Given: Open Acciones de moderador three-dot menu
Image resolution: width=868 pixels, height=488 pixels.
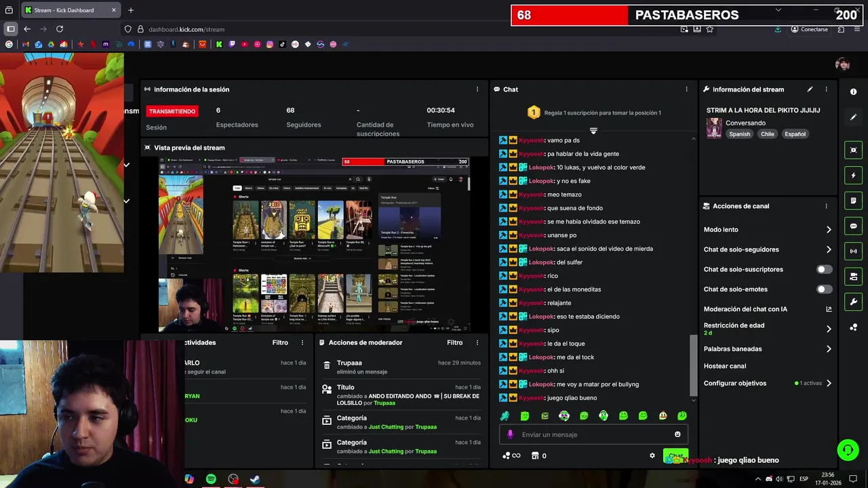Looking at the screenshot, I should coord(477,343).
